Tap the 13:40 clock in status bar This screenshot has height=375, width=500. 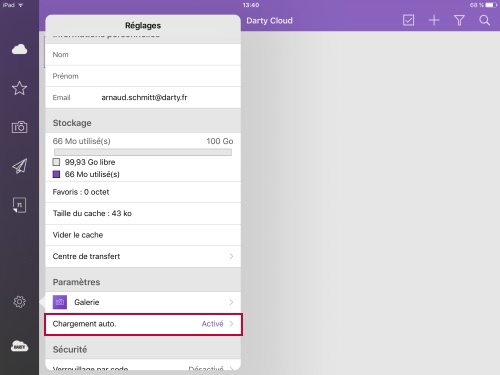click(x=251, y=5)
